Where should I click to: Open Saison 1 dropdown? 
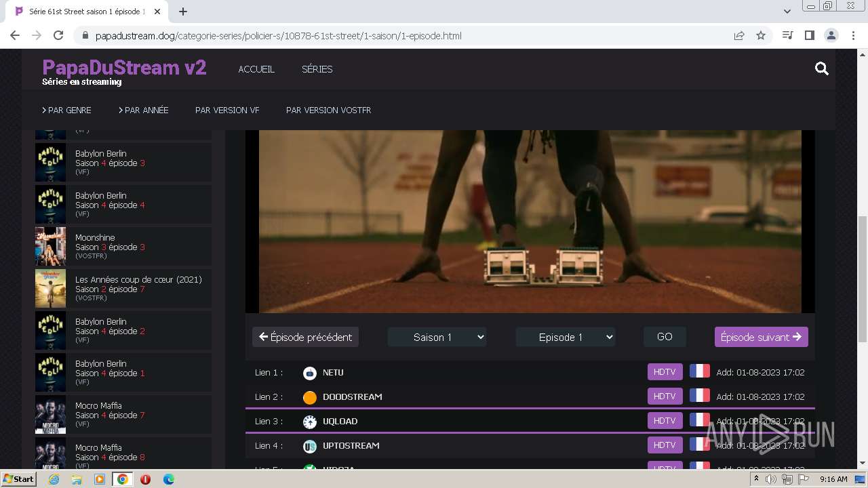click(x=437, y=337)
